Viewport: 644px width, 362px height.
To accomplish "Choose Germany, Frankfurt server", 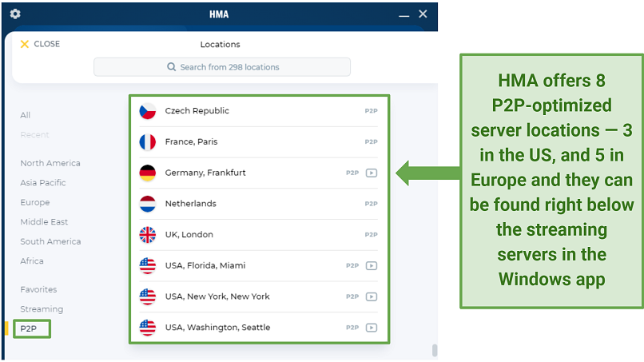I will pyautogui.click(x=258, y=173).
